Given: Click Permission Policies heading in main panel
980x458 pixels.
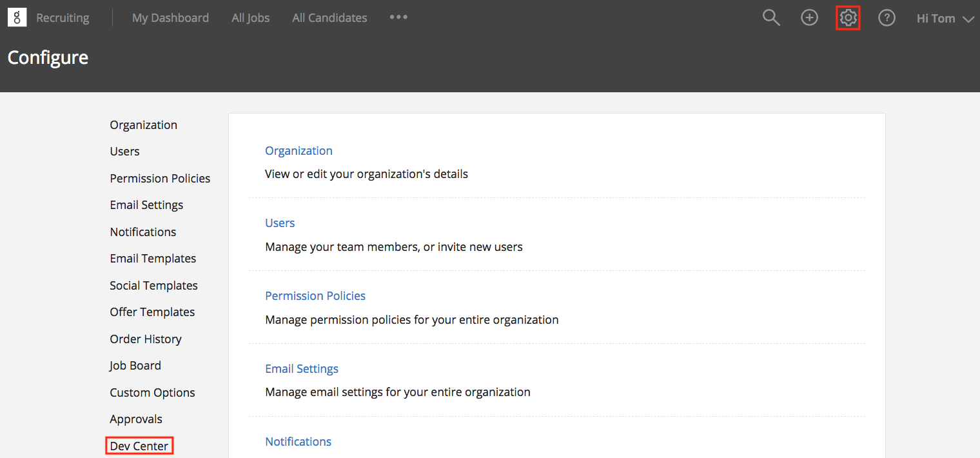Looking at the screenshot, I should click(x=315, y=295).
